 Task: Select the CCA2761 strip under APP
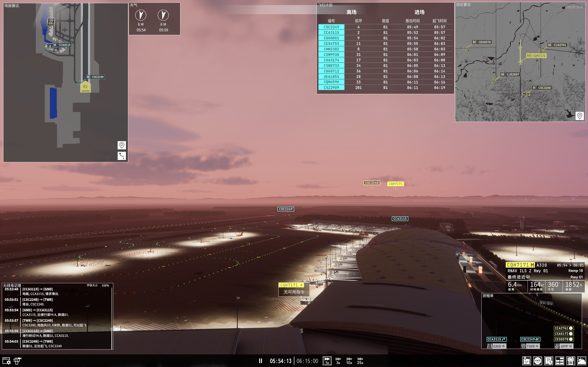click(x=564, y=328)
